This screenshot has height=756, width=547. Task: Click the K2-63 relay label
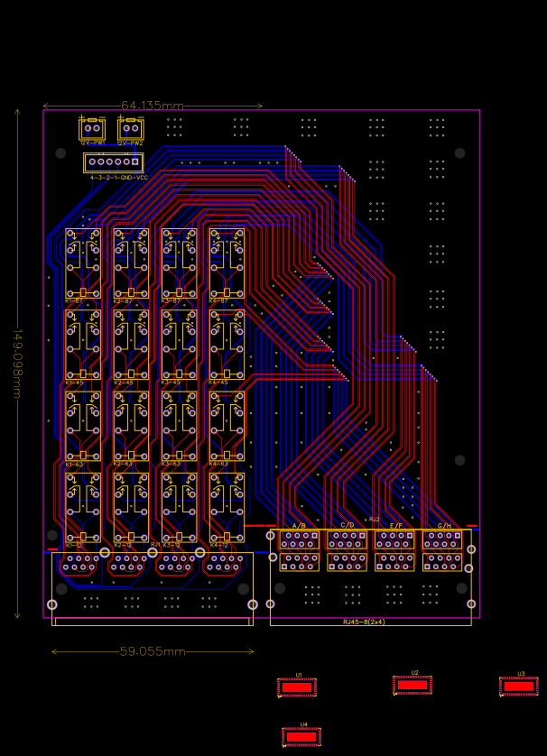(123, 464)
